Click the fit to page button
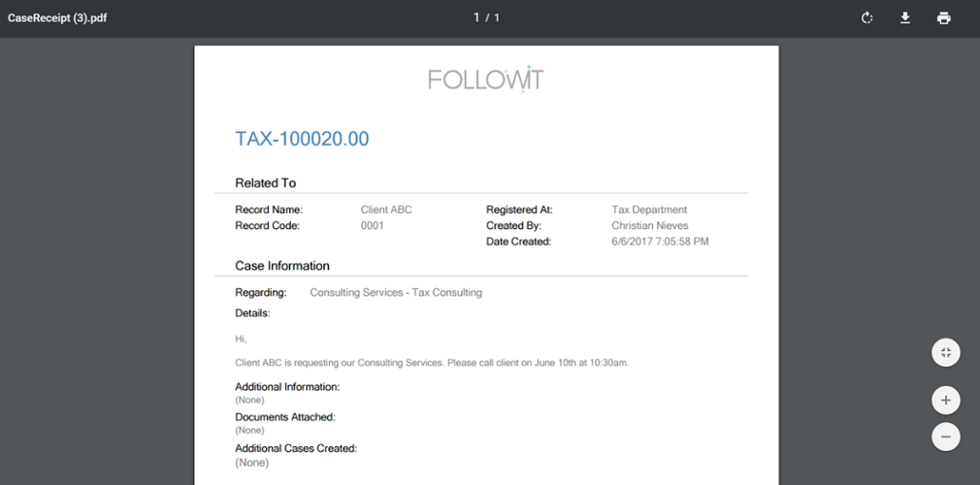This screenshot has height=485, width=980. pos(945,353)
